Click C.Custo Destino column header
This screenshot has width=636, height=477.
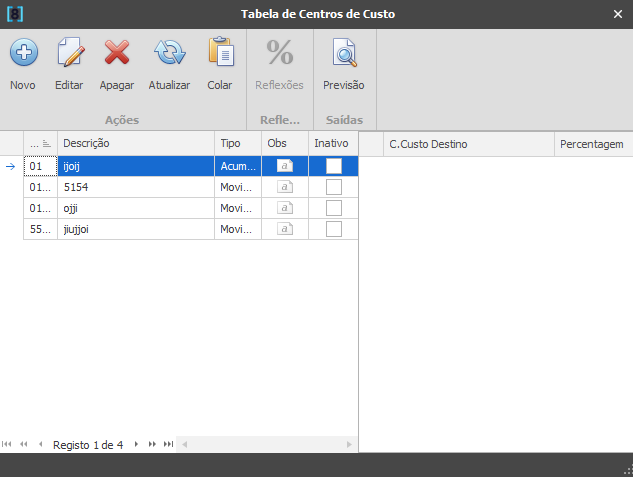(x=468, y=144)
